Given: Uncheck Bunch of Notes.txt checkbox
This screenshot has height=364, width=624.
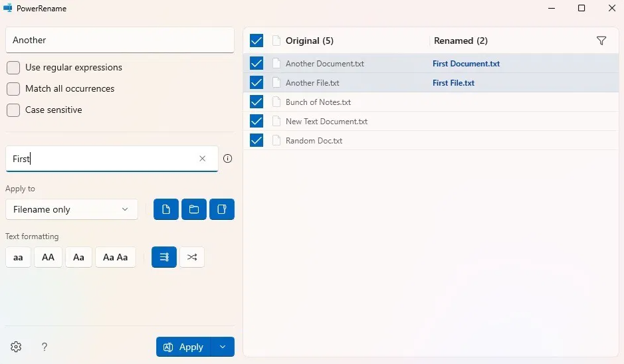Looking at the screenshot, I should point(257,102).
